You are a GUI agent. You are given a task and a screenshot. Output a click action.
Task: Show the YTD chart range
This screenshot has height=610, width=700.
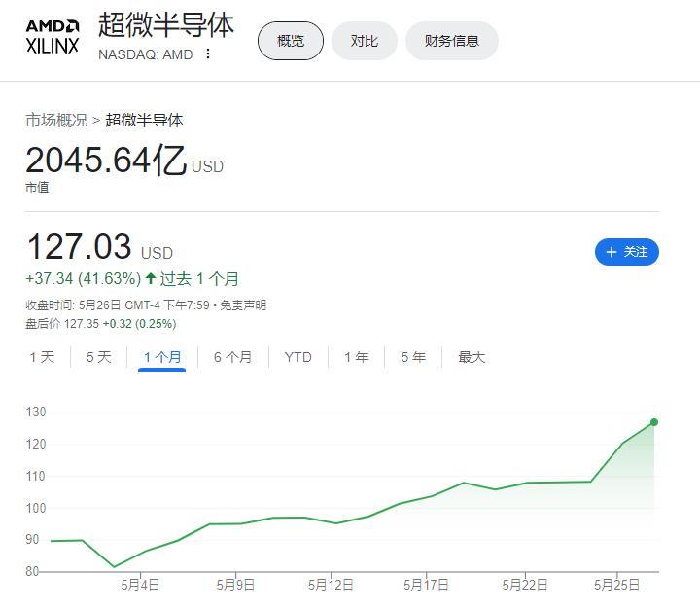298,357
